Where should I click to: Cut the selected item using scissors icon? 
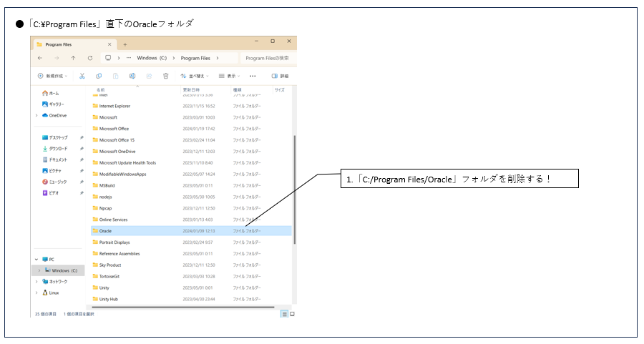point(82,76)
